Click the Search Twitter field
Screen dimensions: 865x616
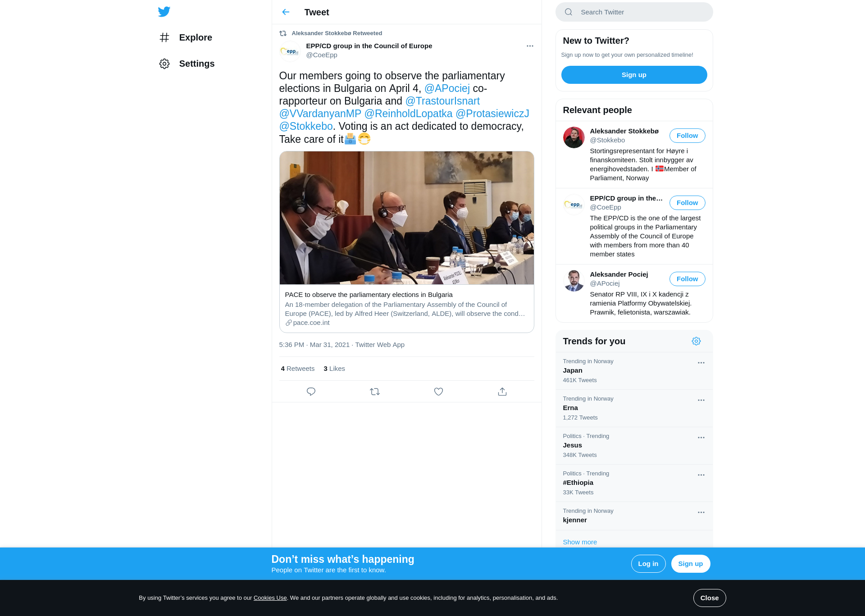(x=634, y=12)
